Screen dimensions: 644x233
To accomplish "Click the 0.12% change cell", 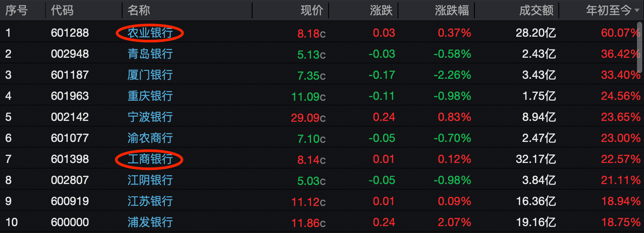I will (455, 159).
